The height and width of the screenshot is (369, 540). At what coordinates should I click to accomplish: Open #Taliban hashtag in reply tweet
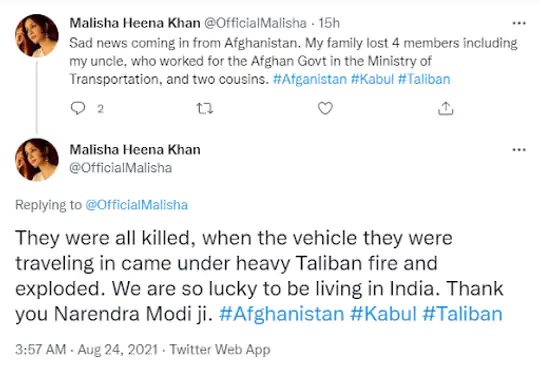(462, 314)
